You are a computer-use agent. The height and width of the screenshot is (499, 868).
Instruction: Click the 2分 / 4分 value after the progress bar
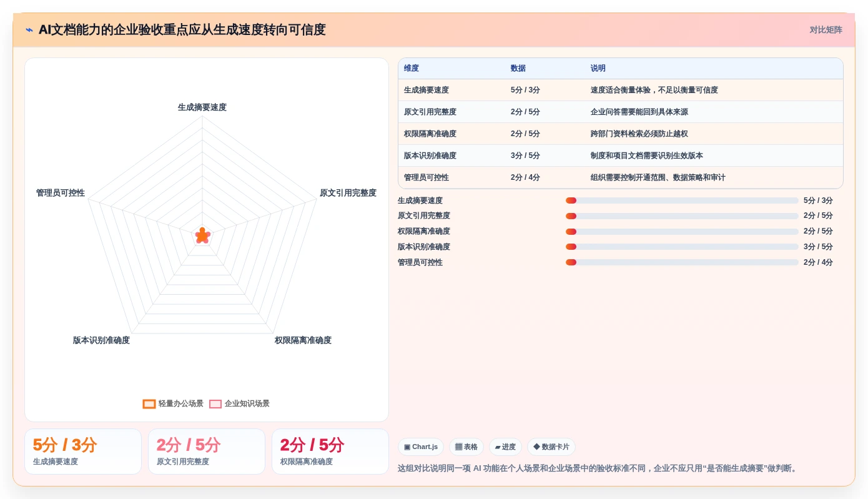pyautogui.click(x=818, y=262)
